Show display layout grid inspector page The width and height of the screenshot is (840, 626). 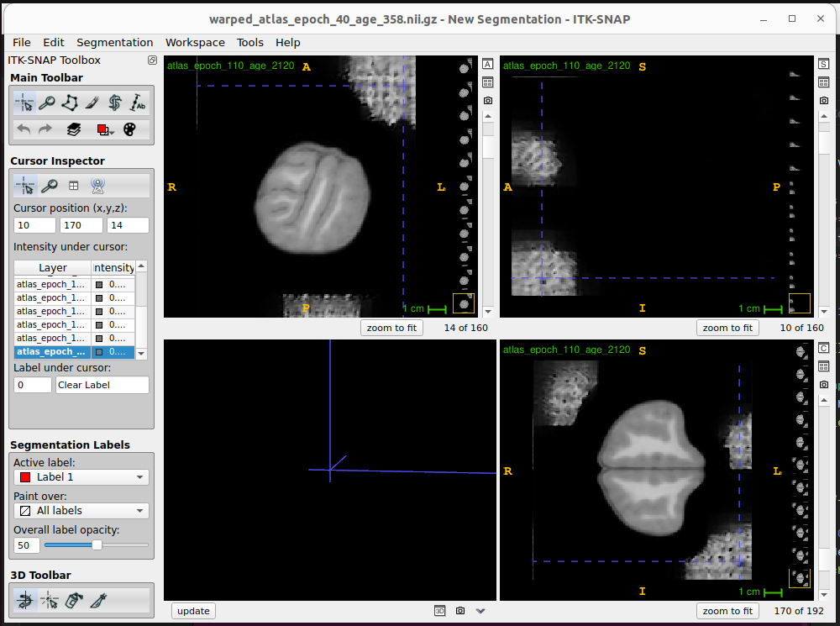click(74, 186)
